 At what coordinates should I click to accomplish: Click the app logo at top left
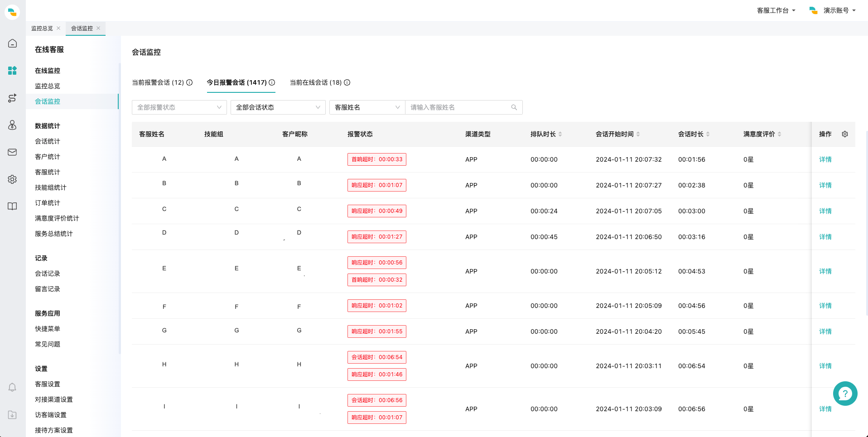(12, 12)
